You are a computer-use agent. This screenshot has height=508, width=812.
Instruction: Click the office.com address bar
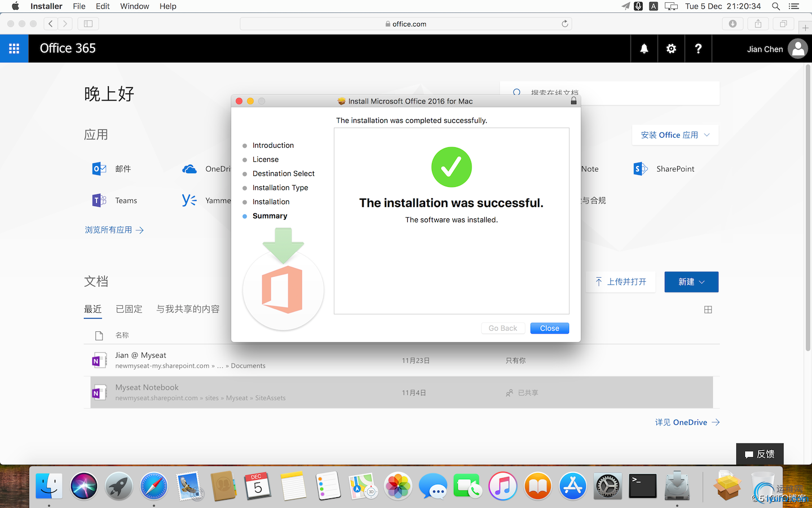[x=406, y=24]
